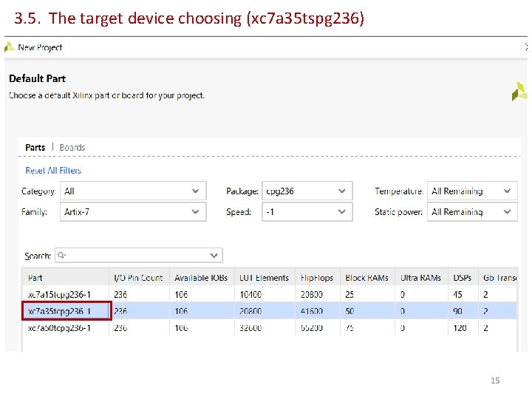This screenshot has height=399, width=532.
Task: Open the Temperature dropdown
Action: point(472,191)
